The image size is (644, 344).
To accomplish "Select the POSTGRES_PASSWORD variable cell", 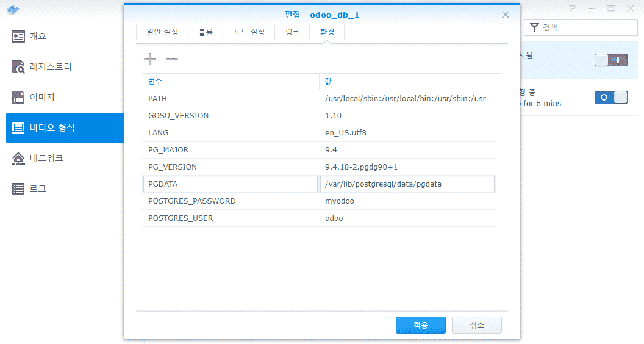I will [231, 201].
